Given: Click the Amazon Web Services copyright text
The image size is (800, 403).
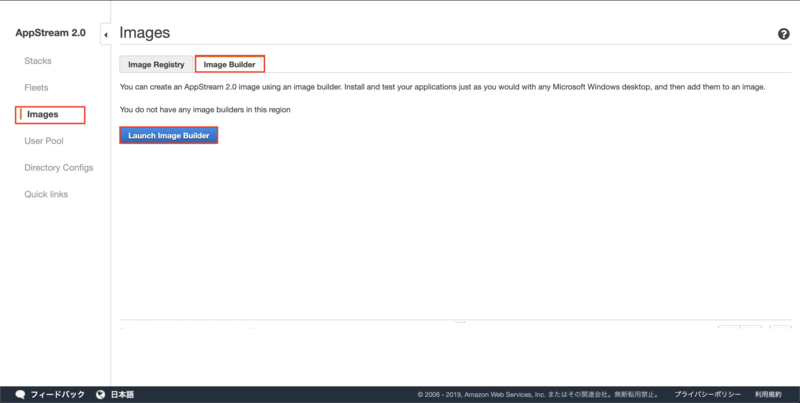Looking at the screenshot, I should (x=538, y=394).
